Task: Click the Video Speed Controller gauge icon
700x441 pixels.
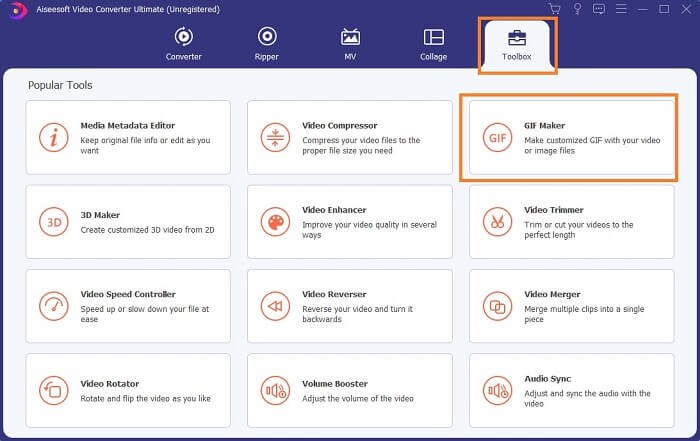Action: (x=54, y=306)
